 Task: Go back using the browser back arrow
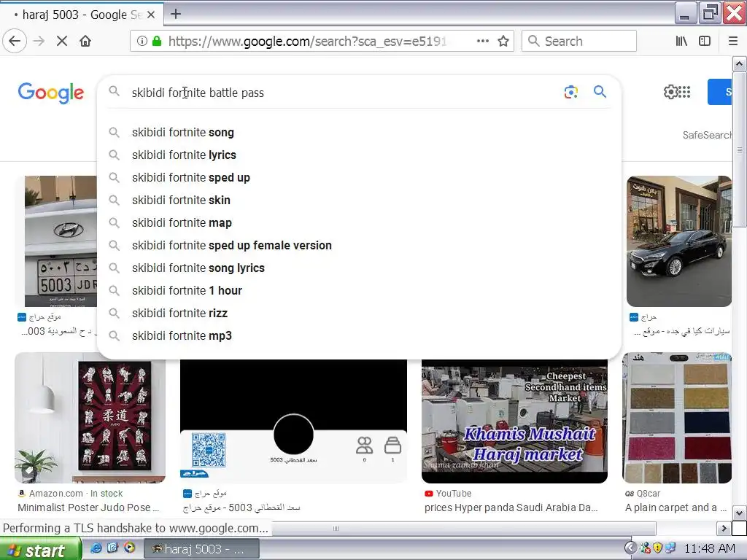[x=15, y=41]
